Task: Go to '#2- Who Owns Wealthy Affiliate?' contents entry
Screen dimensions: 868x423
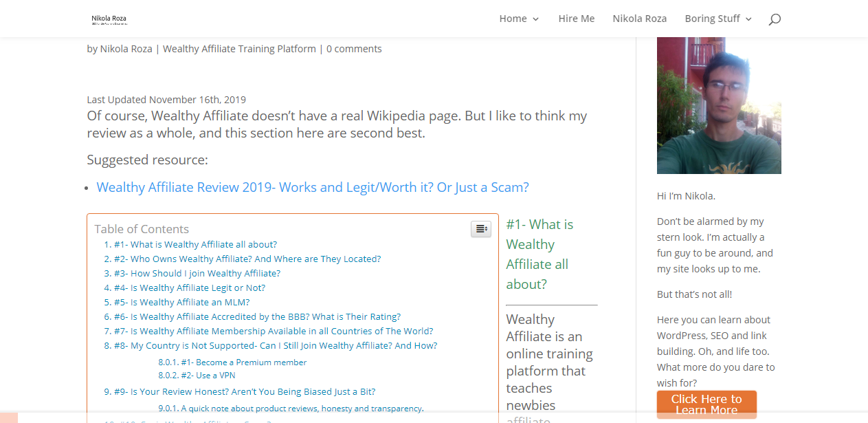Action: pyautogui.click(x=247, y=259)
